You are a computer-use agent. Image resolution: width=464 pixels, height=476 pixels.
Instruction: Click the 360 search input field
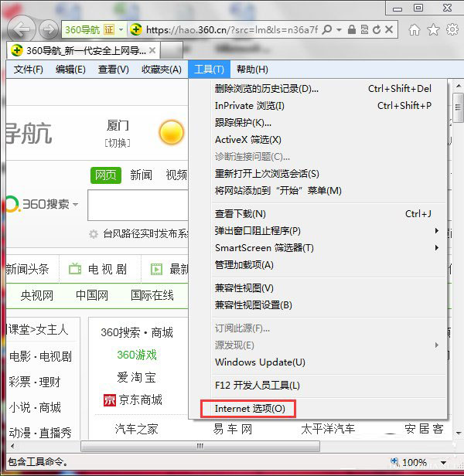coord(138,206)
